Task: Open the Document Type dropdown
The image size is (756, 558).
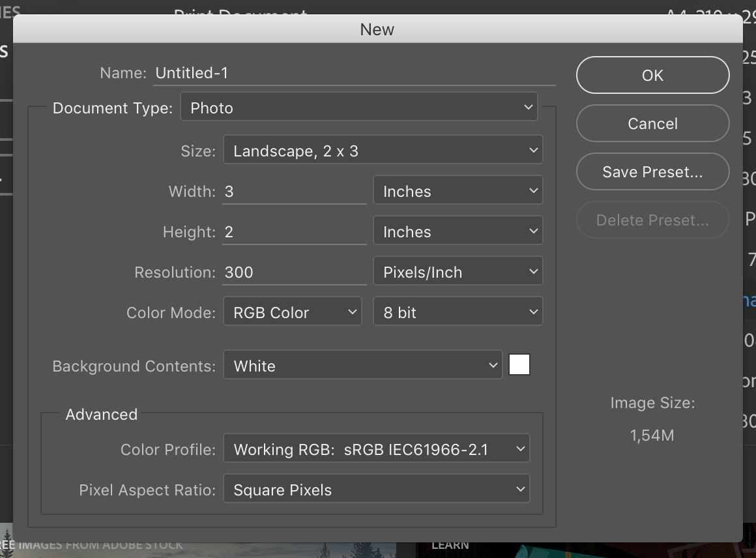Action: tap(358, 106)
